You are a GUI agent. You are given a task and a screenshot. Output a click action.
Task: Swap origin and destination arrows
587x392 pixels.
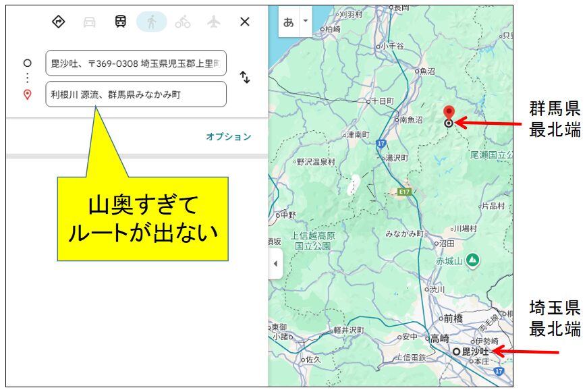point(245,78)
